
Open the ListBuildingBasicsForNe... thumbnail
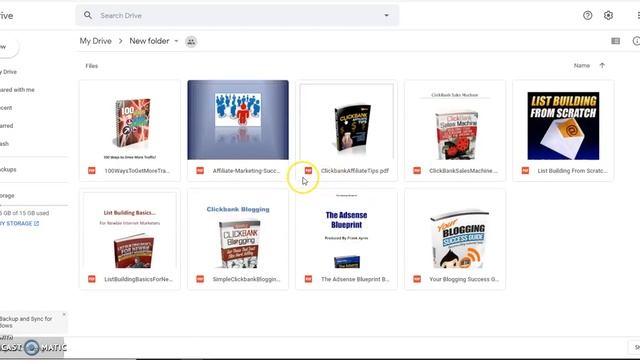click(x=130, y=229)
